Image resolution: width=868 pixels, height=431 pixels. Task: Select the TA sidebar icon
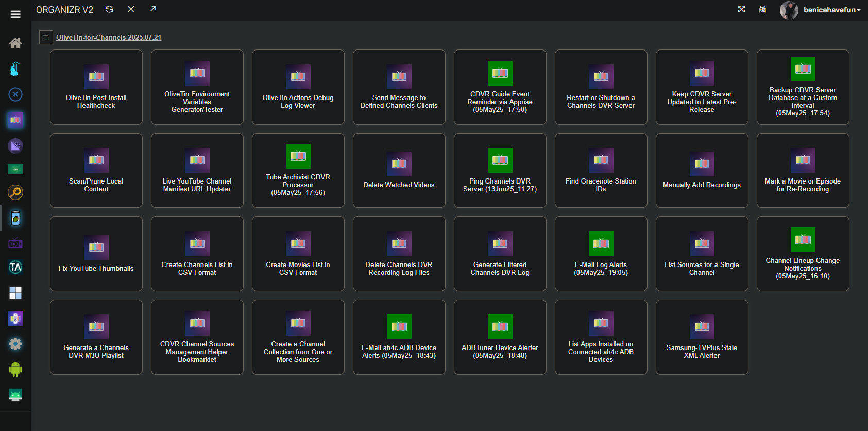pyautogui.click(x=15, y=267)
